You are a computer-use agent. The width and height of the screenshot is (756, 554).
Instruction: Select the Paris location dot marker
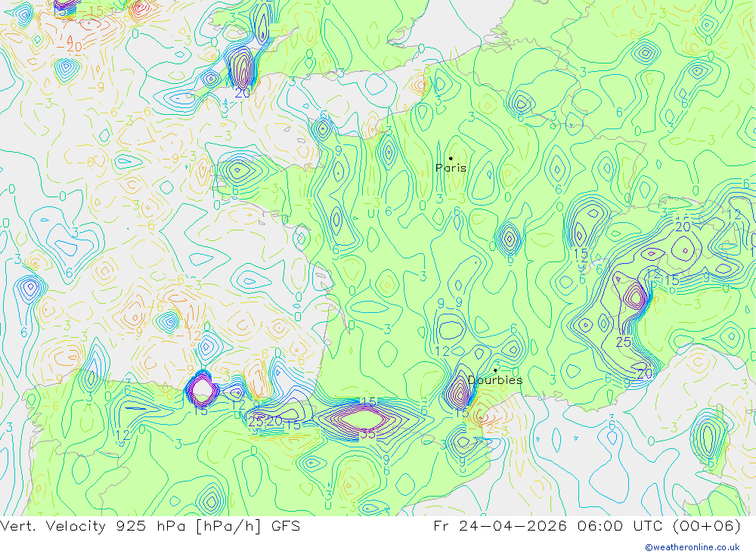point(451,158)
